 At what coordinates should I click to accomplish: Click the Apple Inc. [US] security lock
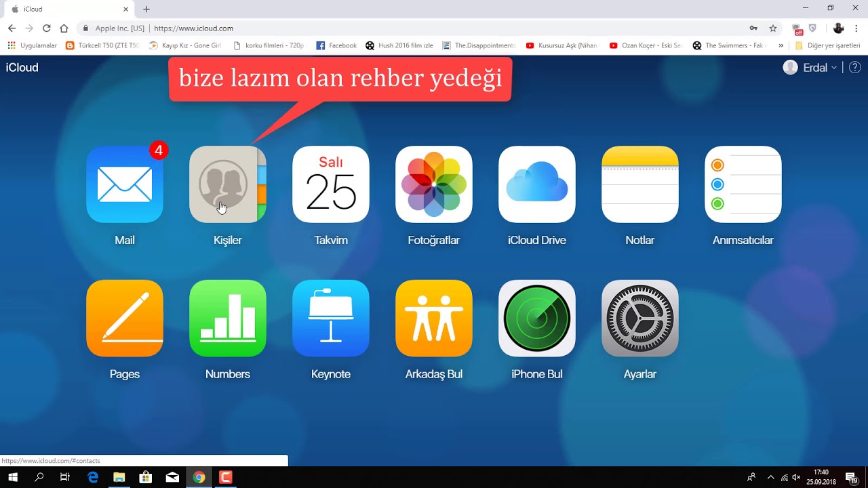pyautogui.click(x=113, y=28)
